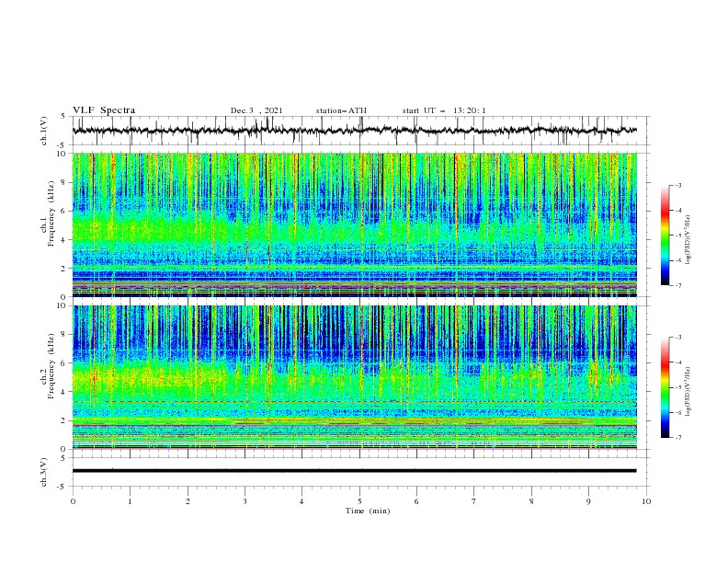Click inside the ch.1 spectrogram panel
Image resolution: width=728 pixels, height=563 pixels.
pos(354,224)
